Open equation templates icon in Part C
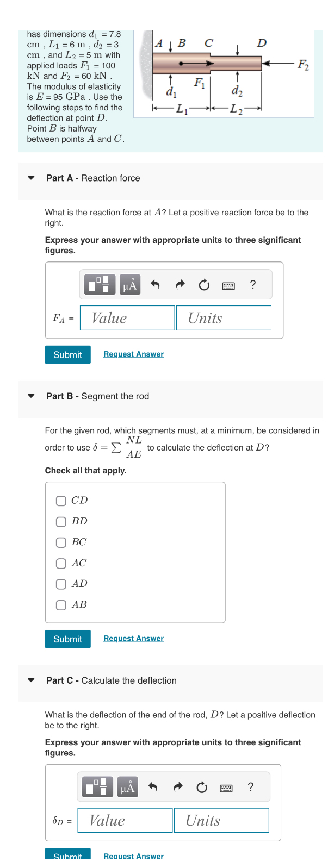Image resolution: width=328 pixels, height=868 pixels. [x=96, y=786]
